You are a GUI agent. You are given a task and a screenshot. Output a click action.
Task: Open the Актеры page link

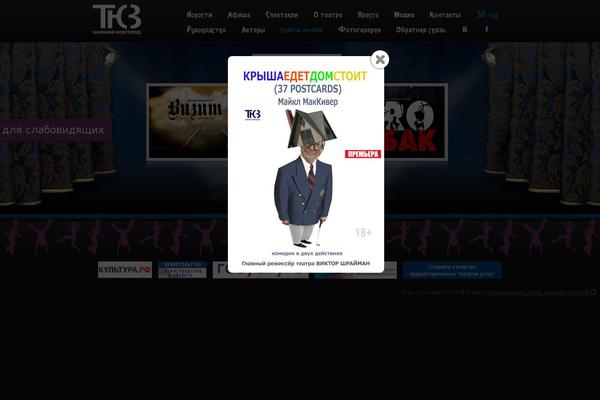253,30
